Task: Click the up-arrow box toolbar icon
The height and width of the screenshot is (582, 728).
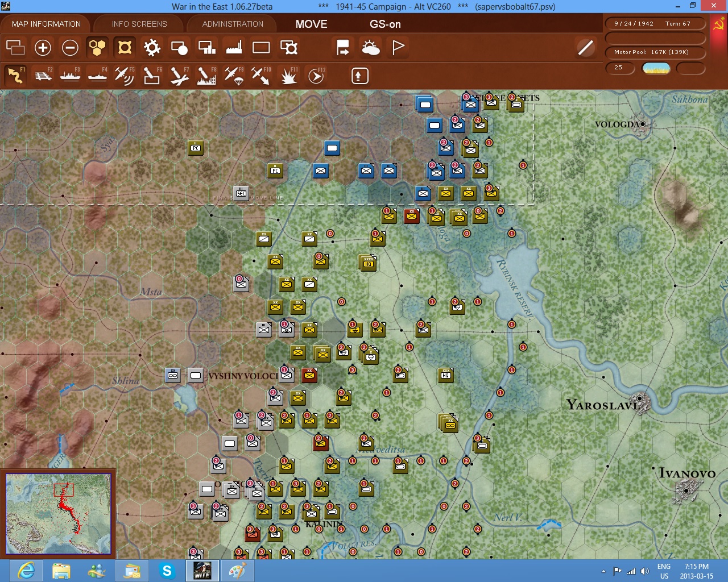Action: [x=359, y=76]
